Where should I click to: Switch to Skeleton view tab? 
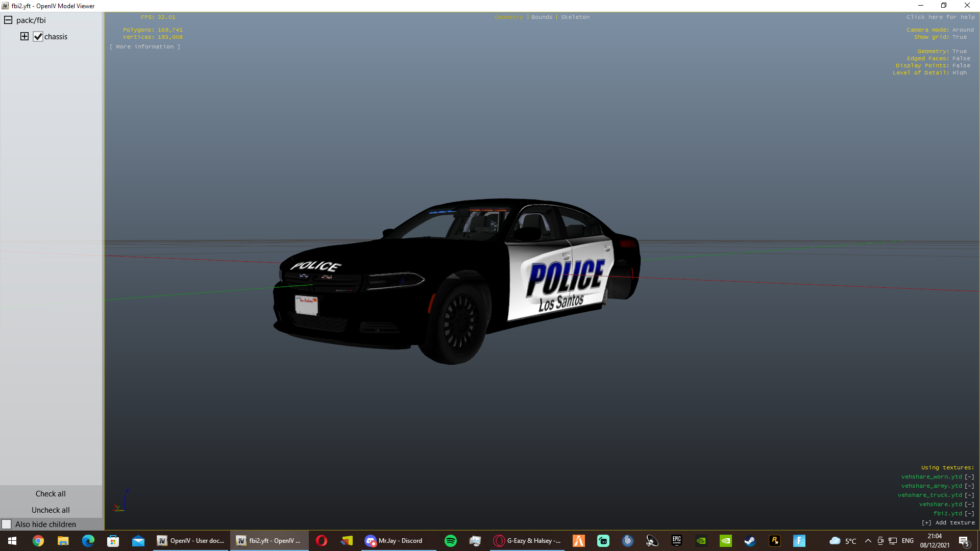point(575,17)
